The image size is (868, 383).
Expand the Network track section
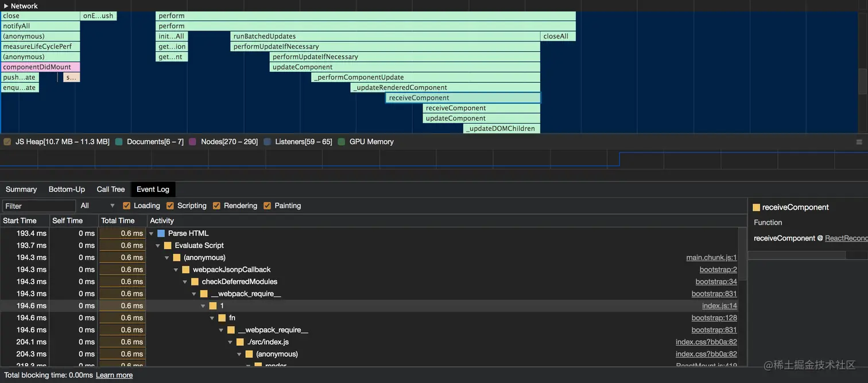coord(6,6)
